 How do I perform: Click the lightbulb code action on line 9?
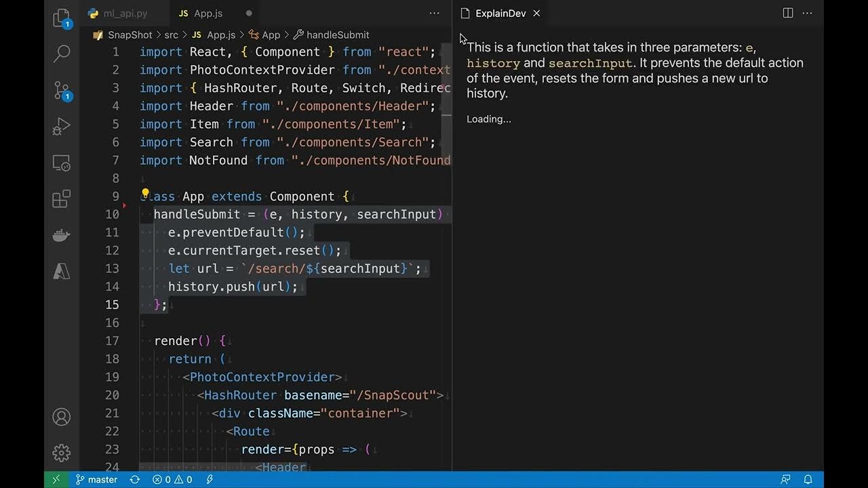[145, 195]
